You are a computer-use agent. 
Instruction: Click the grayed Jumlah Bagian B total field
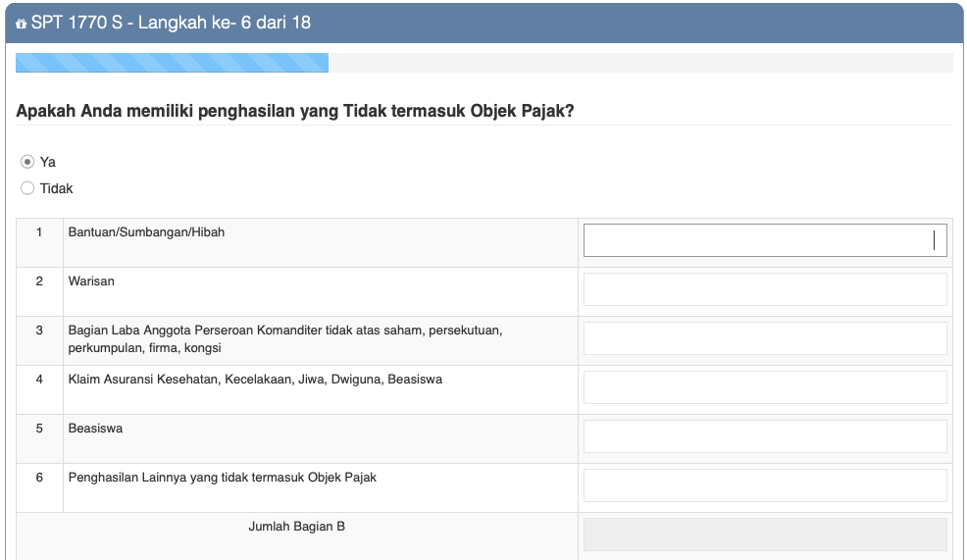click(x=764, y=535)
